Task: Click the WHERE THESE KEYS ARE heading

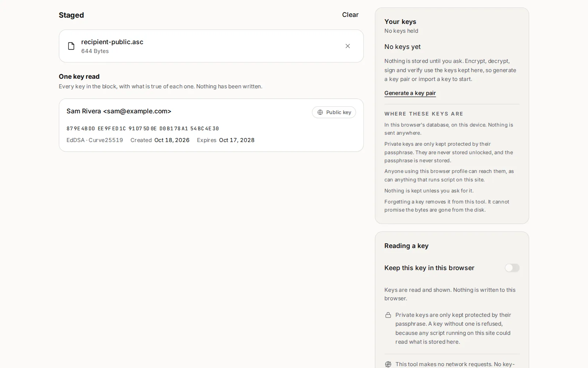Action: pos(424,114)
